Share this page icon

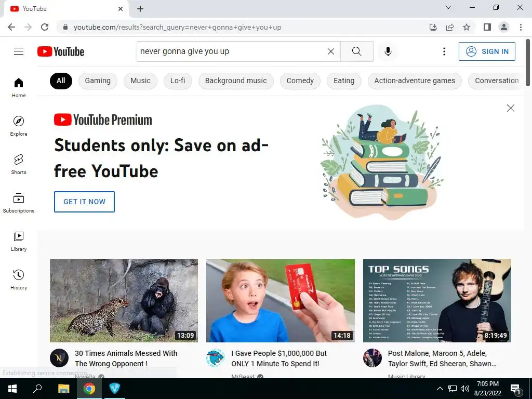click(450, 27)
